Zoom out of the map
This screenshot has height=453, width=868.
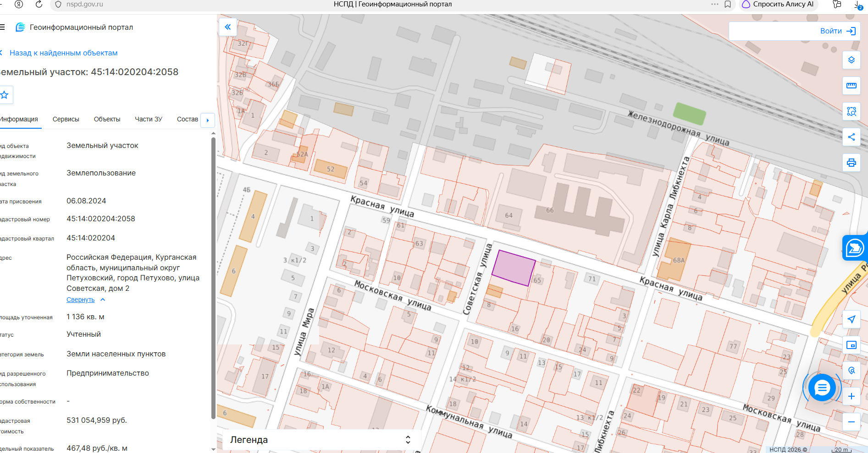coord(851,422)
